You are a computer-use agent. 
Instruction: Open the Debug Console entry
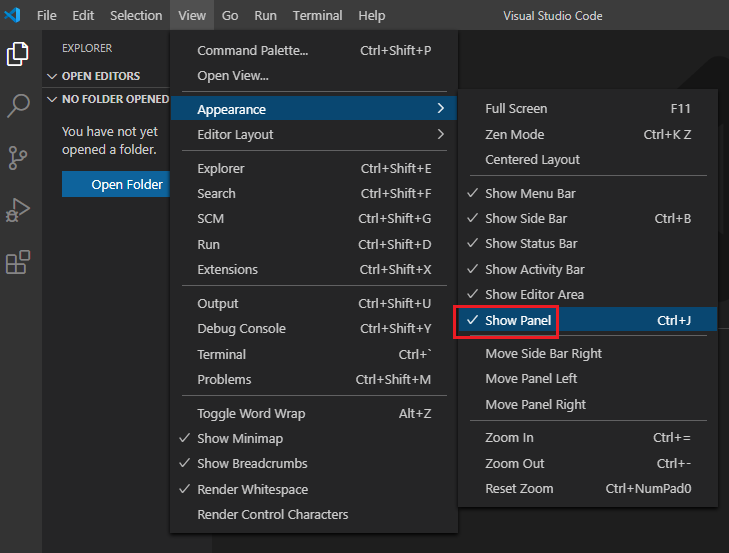314,328
